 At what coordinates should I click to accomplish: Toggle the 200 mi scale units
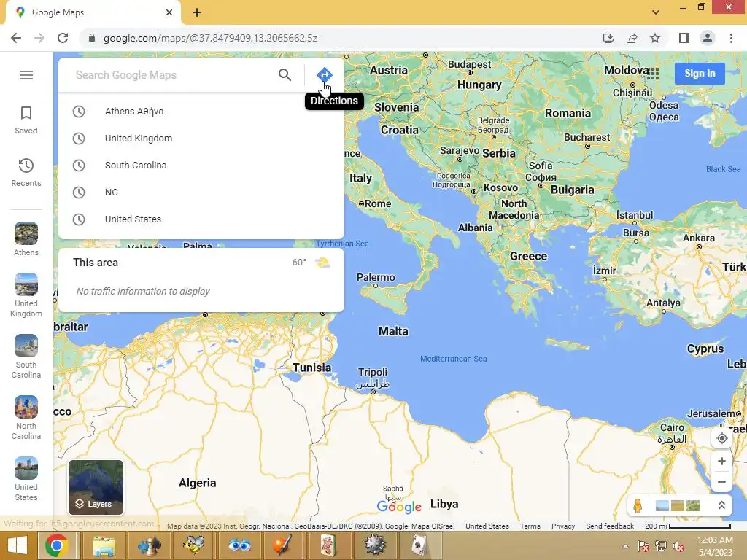(687, 526)
